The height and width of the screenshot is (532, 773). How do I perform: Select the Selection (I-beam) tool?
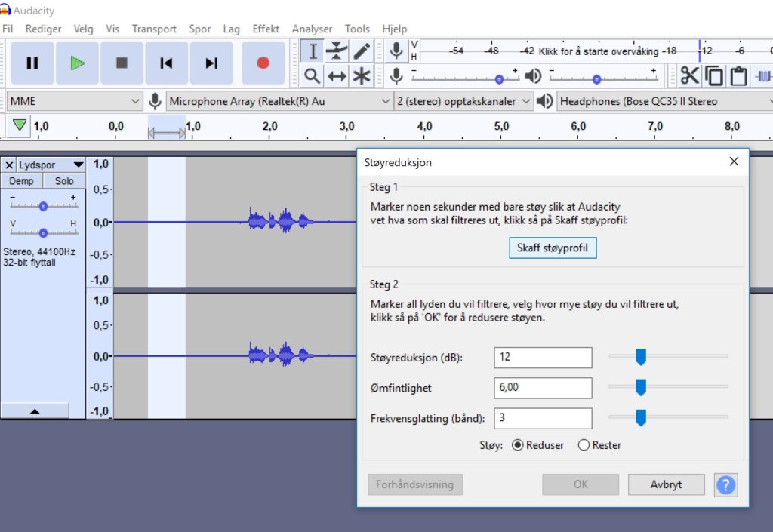(x=312, y=51)
